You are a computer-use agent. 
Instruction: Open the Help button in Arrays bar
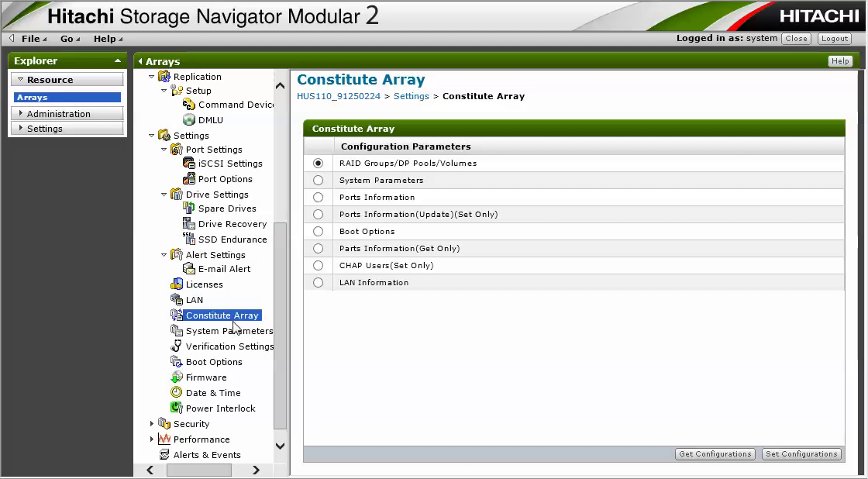pos(840,61)
